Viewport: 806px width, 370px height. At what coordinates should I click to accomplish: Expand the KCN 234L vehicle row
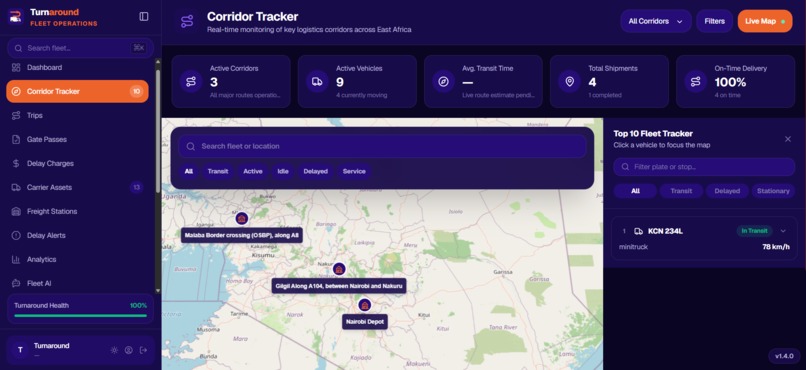(x=783, y=231)
